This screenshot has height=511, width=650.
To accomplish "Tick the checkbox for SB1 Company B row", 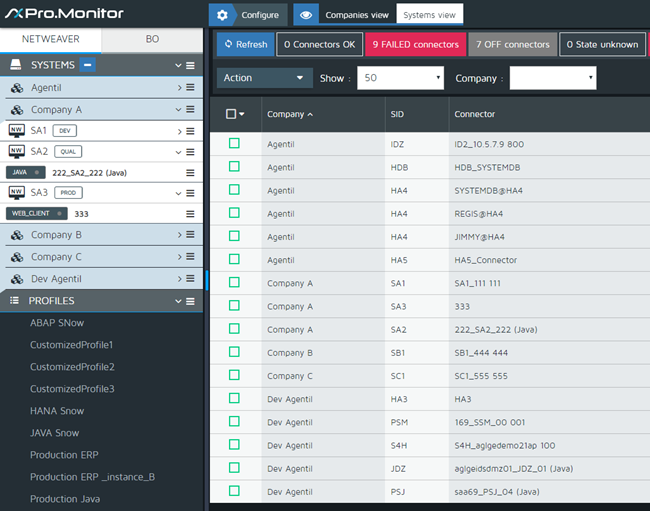I will click(x=234, y=352).
